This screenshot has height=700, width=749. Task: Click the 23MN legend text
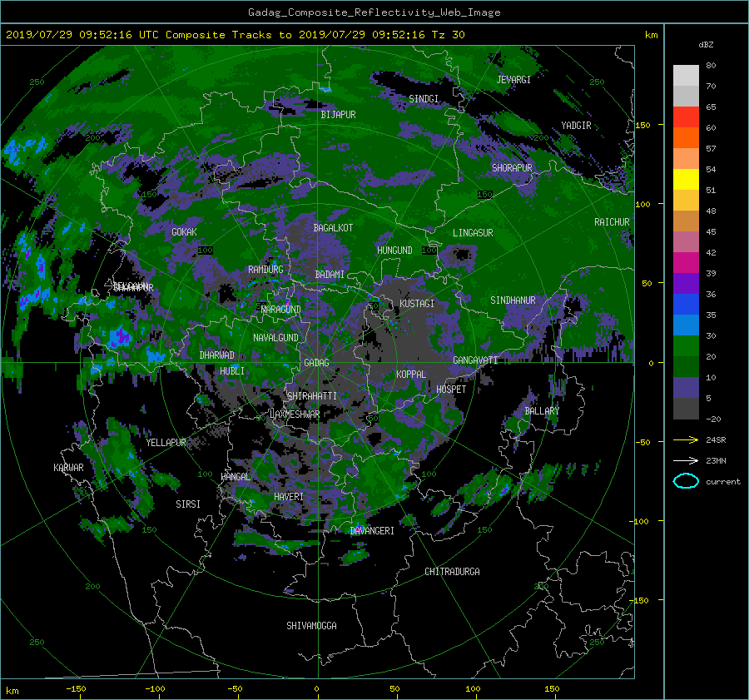pyautogui.click(x=716, y=461)
